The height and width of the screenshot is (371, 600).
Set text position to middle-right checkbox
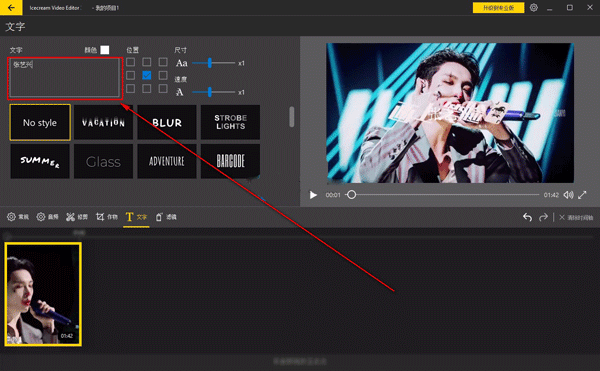point(163,75)
